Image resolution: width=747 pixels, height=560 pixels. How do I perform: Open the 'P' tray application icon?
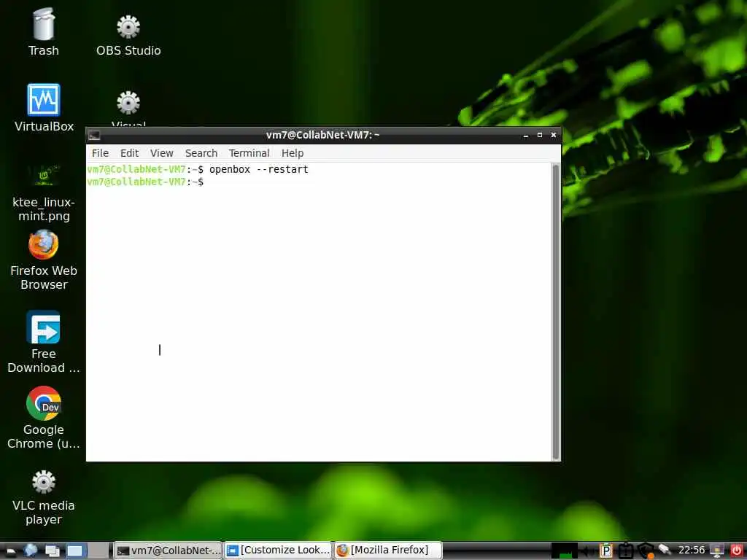[x=605, y=551]
